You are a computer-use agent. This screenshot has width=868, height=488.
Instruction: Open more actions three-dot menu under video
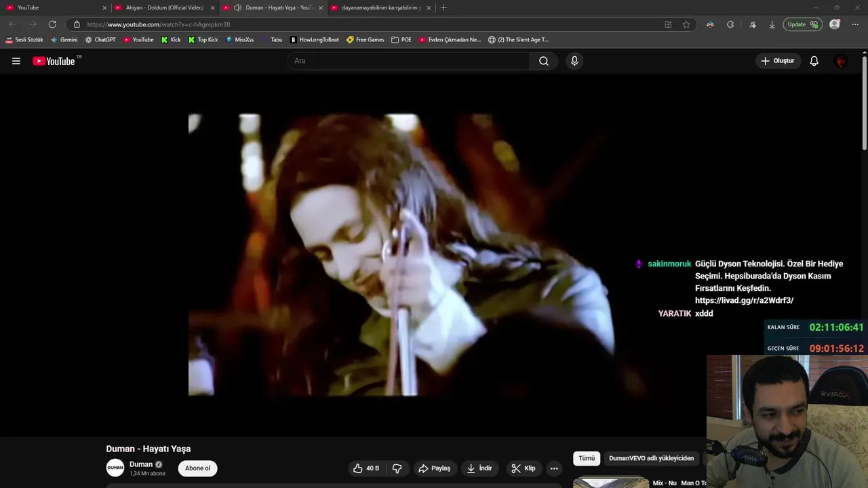[554, 468]
